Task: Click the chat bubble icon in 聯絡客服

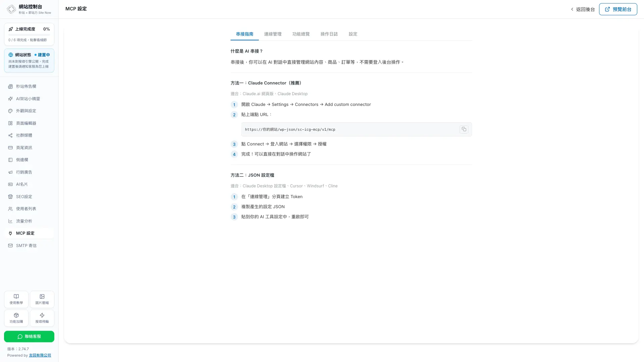Action: point(20,337)
